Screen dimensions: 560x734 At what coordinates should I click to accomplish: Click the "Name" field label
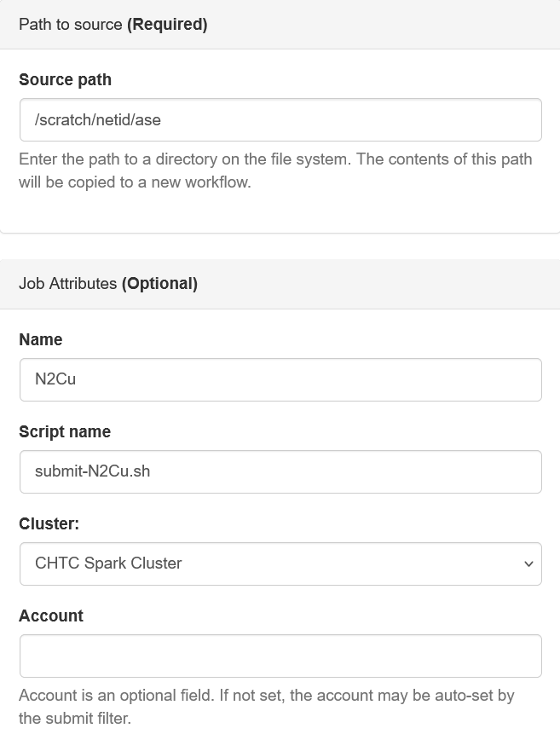[40, 339]
